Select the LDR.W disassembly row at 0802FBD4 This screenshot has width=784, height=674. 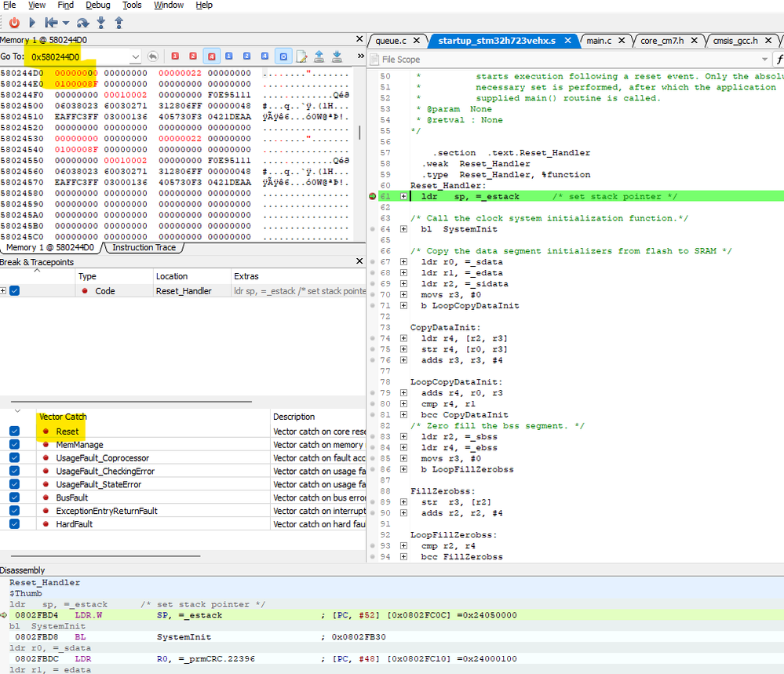(x=392, y=615)
